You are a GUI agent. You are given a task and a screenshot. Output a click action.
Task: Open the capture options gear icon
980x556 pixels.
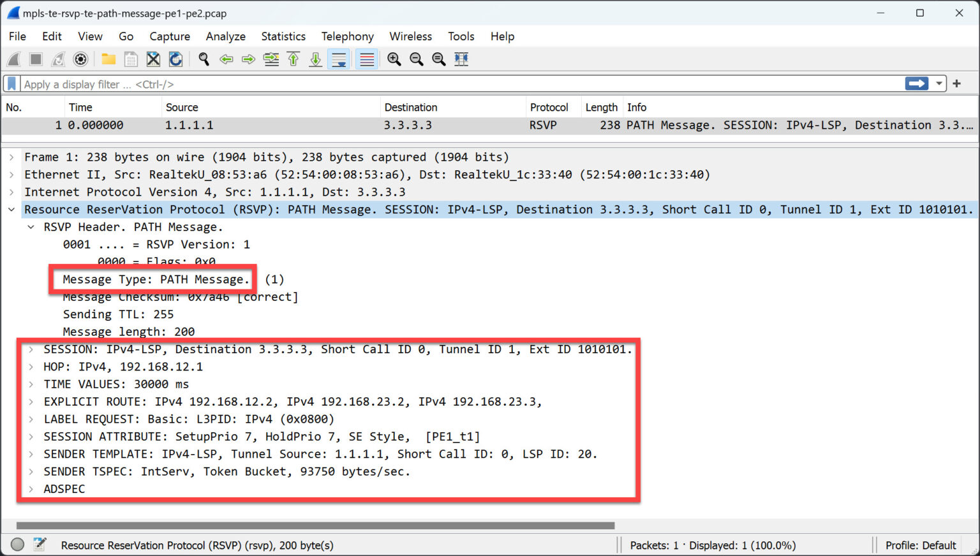pos(80,59)
